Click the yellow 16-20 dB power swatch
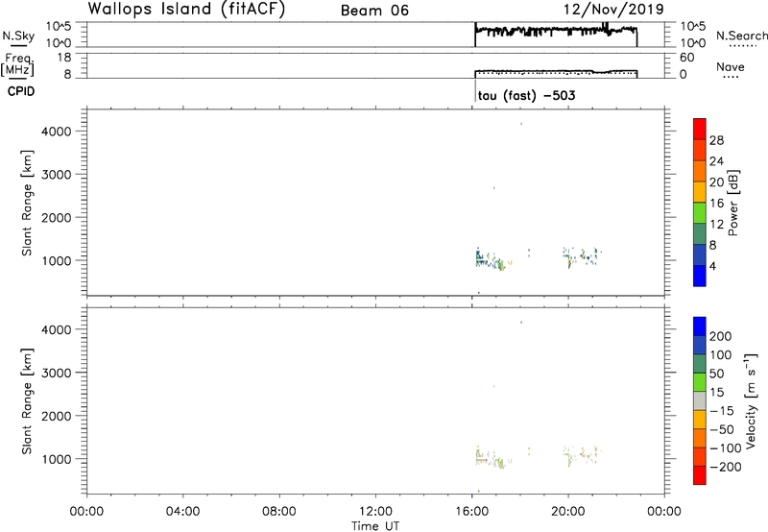Viewport: 768px width, 532px height. tap(700, 192)
